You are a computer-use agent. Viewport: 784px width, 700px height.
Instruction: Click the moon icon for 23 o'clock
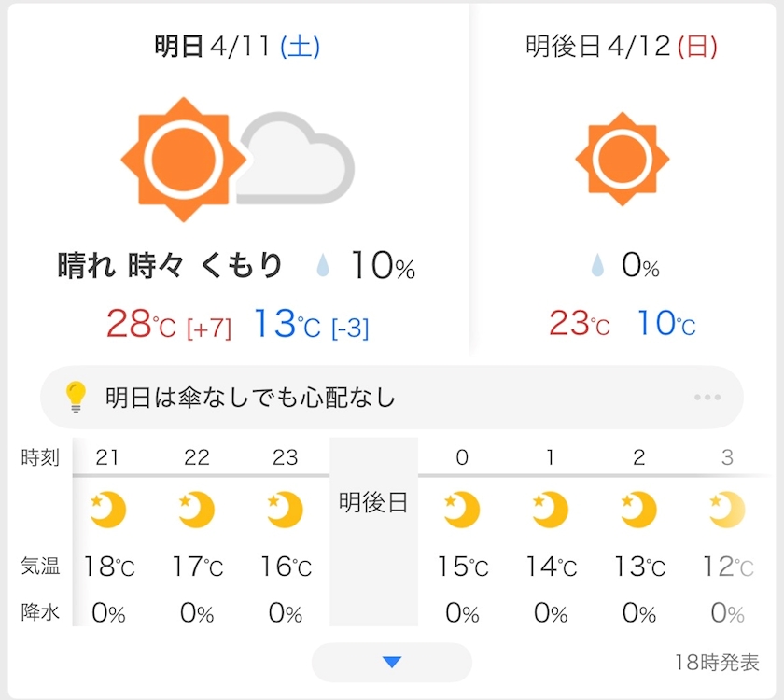[x=284, y=510]
